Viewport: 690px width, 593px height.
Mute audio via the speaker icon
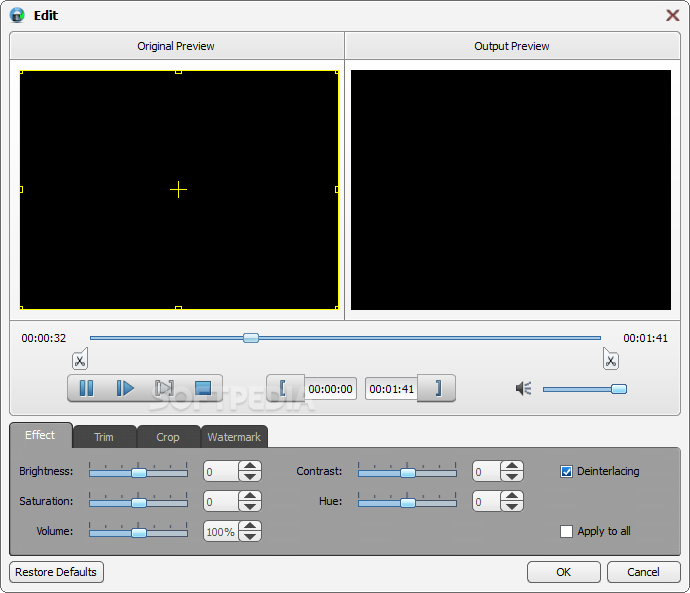(x=524, y=388)
